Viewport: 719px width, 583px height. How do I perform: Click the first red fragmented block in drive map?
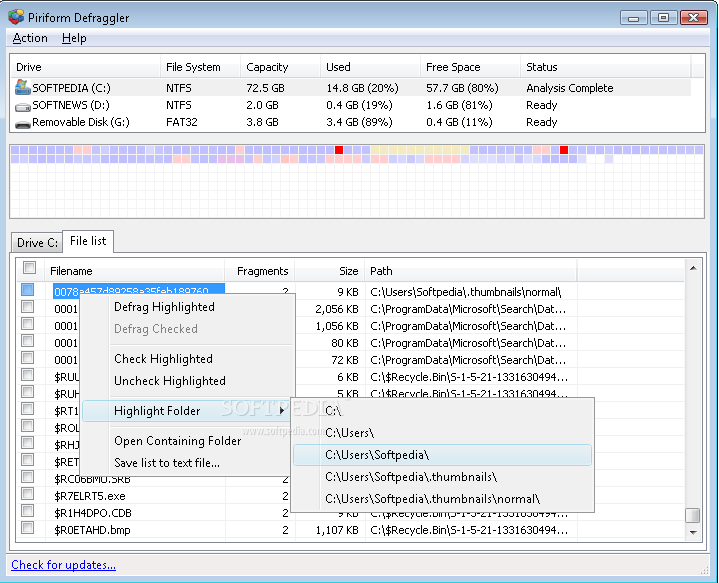[x=339, y=150]
